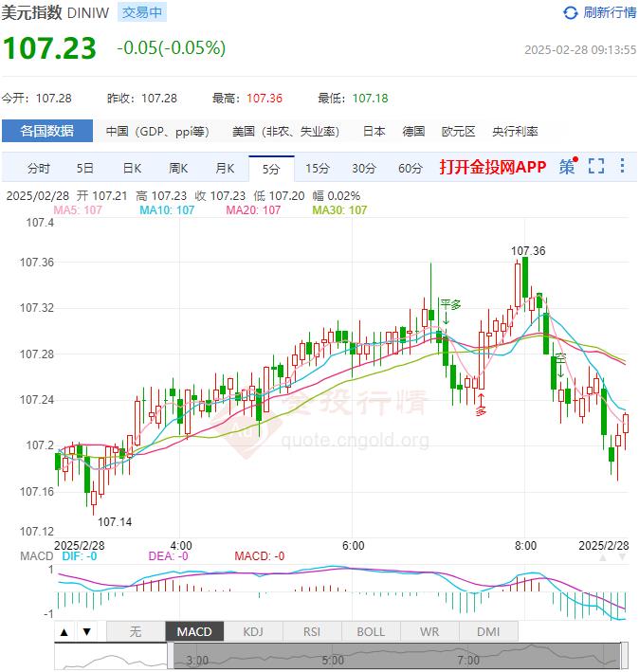The height and width of the screenshot is (672, 639).
Task: Click the BOLL indicator option
Action: pos(371,632)
